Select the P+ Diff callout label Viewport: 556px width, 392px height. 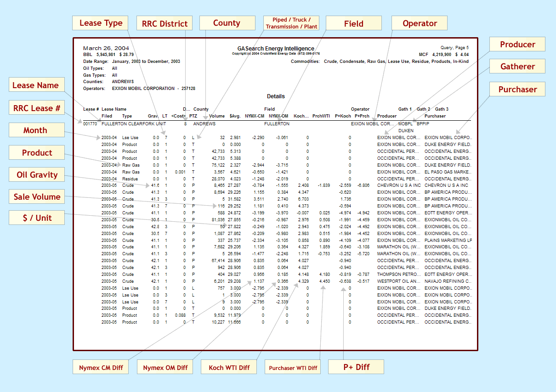(x=356, y=367)
